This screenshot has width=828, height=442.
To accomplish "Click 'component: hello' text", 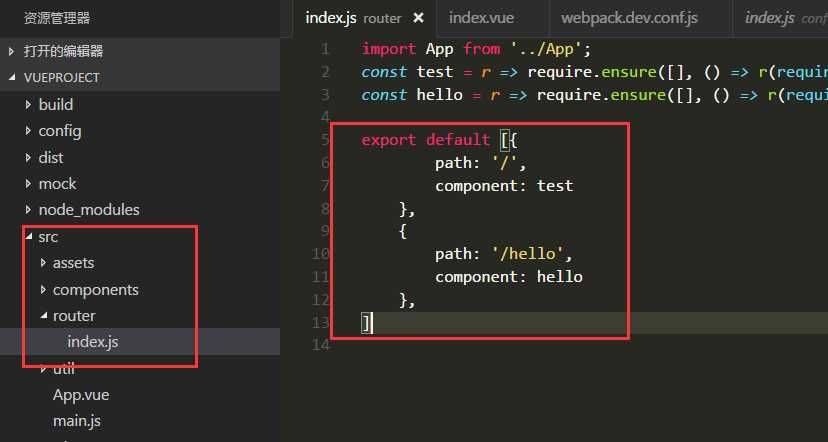I will [509, 277].
